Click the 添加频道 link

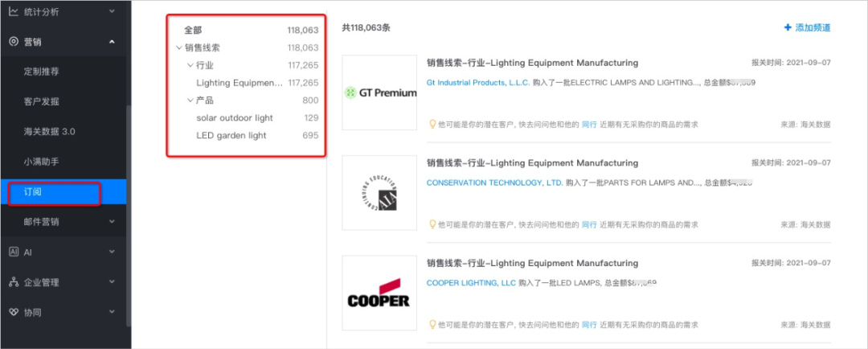pos(813,27)
